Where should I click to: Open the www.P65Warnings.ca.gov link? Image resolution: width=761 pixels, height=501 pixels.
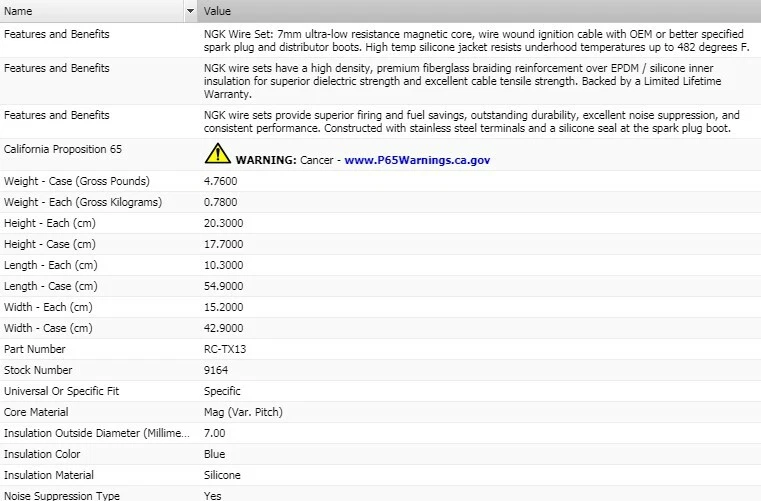[x=417, y=160]
